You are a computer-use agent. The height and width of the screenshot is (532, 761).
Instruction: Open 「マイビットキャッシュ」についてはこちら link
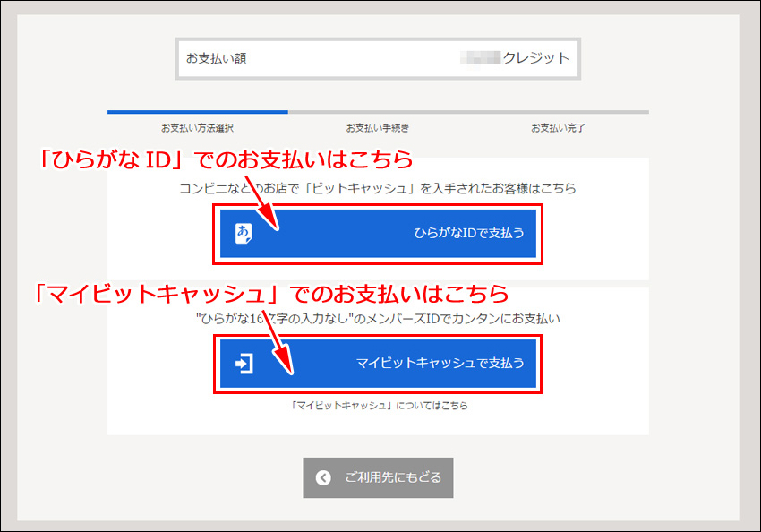click(x=379, y=406)
